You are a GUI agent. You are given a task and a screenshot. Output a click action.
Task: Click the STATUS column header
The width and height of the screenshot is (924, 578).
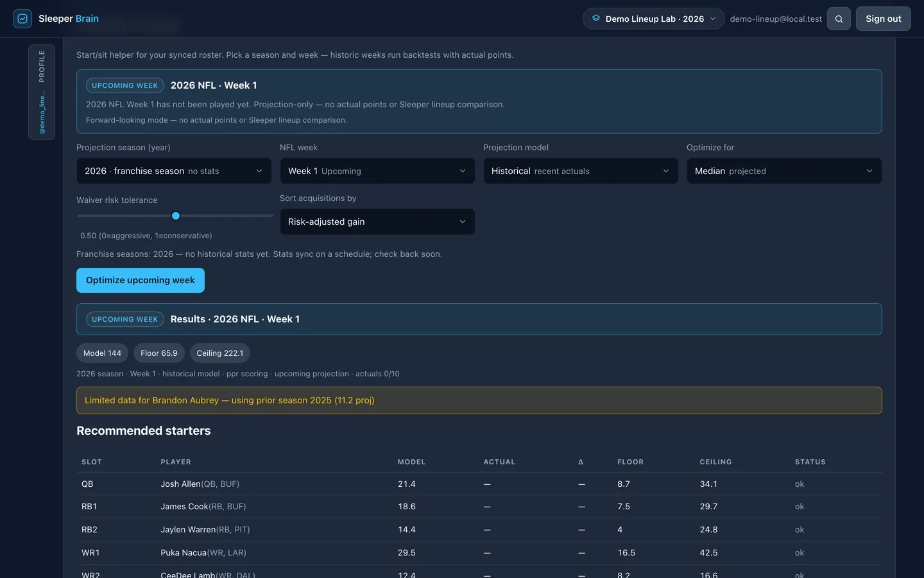[x=810, y=462]
